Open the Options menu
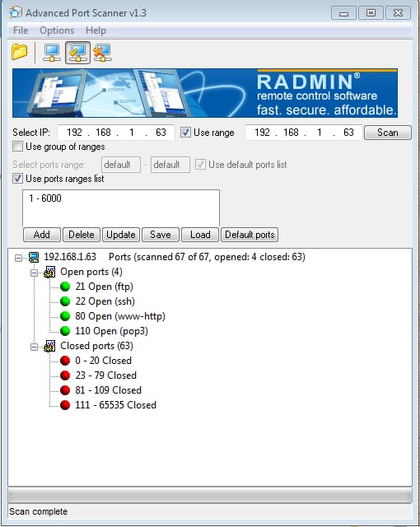Screen dimensions: 420x527 point(57,30)
